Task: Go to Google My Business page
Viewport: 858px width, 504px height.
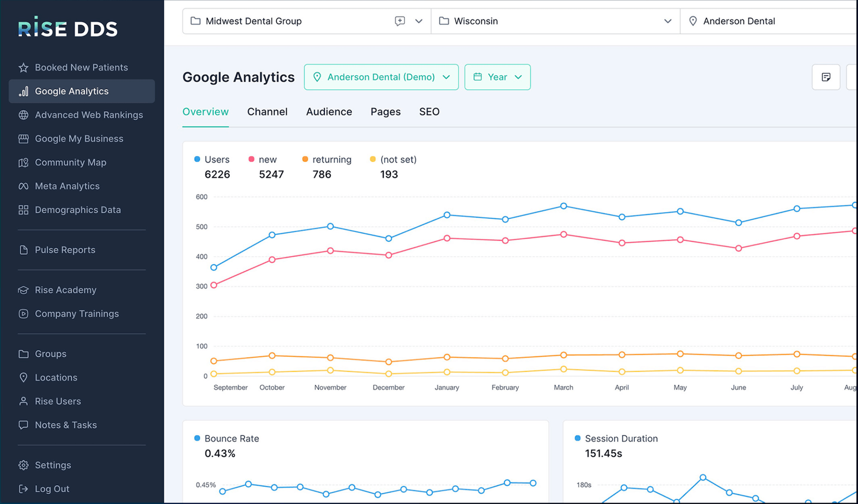Action: [82, 139]
